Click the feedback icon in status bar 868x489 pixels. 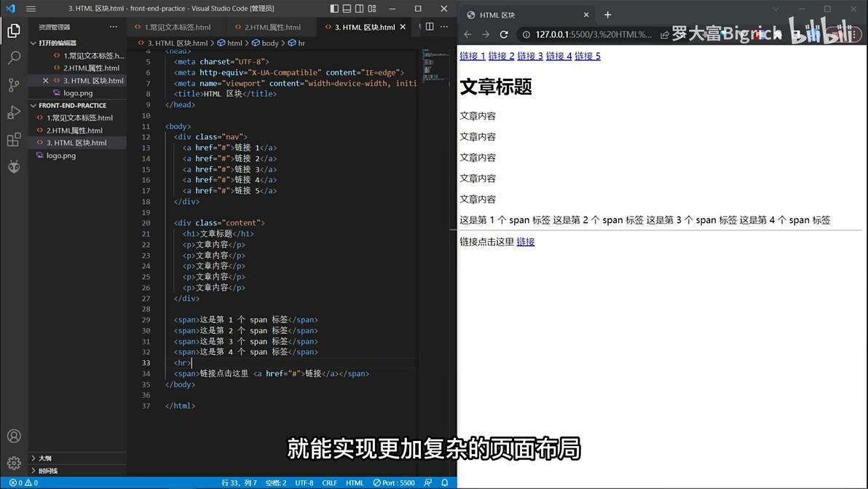428,483
